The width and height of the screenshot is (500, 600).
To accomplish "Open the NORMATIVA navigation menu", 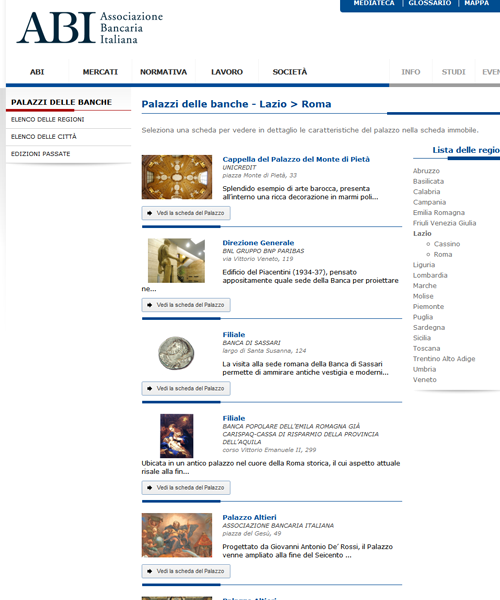I will [x=163, y=72].
